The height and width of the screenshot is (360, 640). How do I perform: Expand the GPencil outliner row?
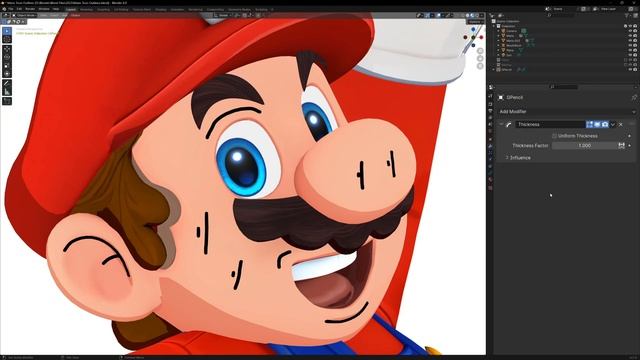(494, 69)
